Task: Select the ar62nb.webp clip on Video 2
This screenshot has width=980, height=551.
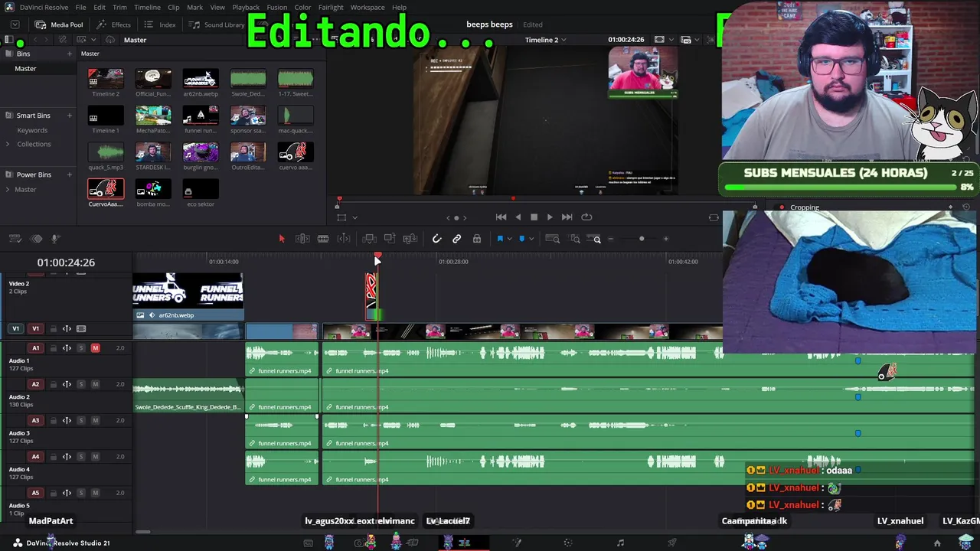Action: coord(188,296)
